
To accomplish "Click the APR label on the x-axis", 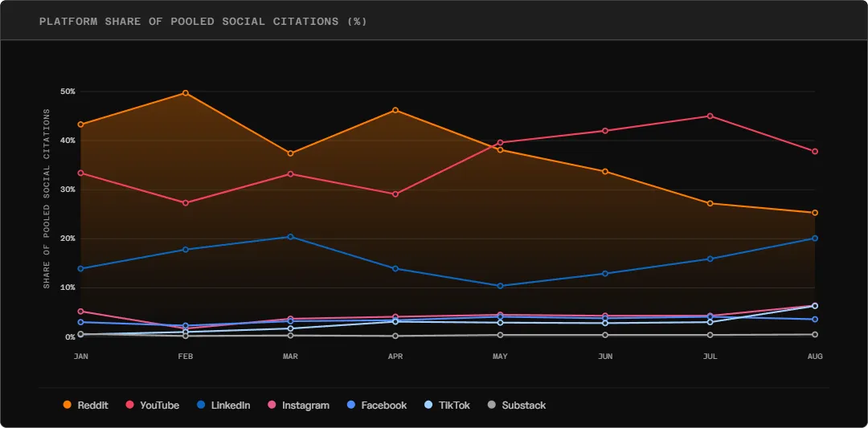I will (x=395, y=357).
